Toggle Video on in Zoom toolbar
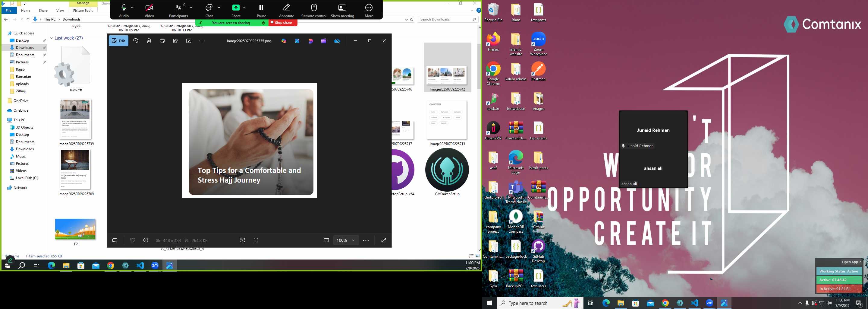Viewport: 868px width, 309px height. 149,11
